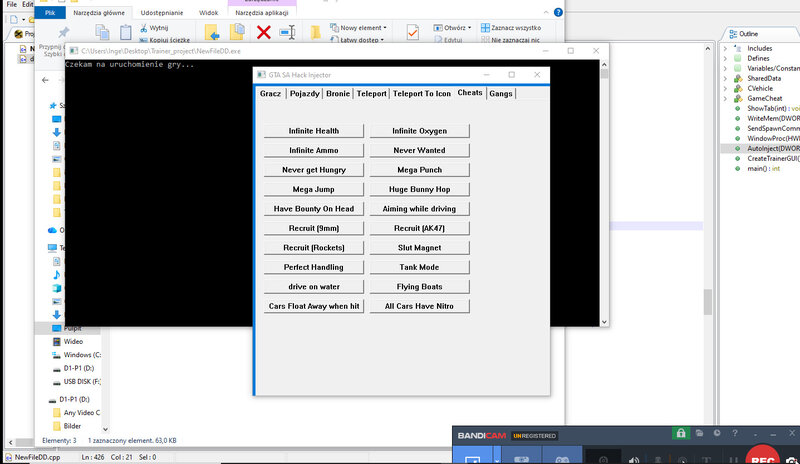800x464 pixels.
Task: Click the NewFileDD.cpp status bar entry
Action: point(33,457)
